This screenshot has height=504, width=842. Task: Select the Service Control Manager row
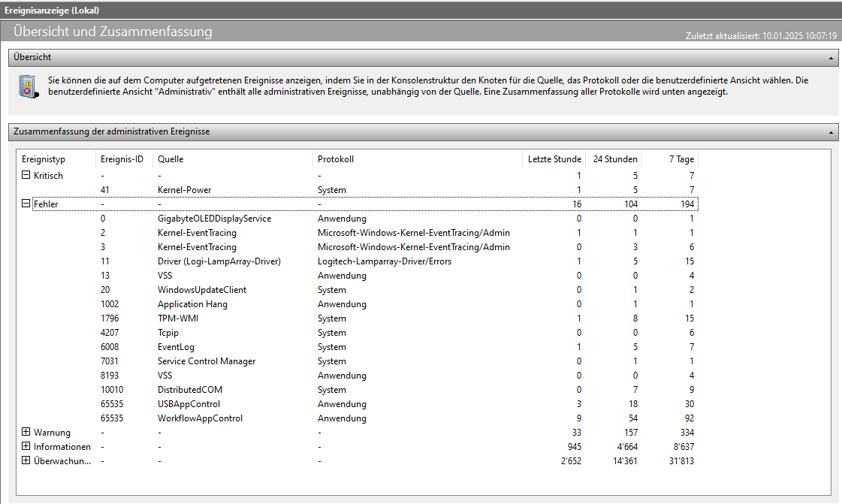coord(358,361)
